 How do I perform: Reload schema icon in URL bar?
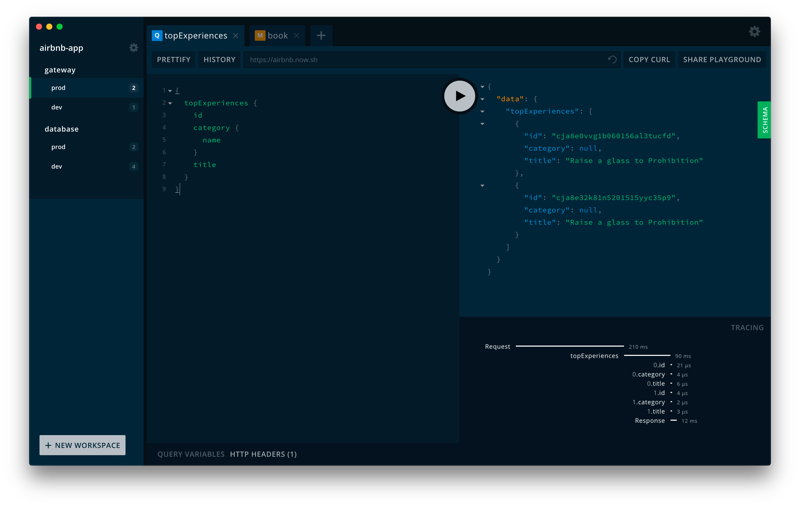612,60
